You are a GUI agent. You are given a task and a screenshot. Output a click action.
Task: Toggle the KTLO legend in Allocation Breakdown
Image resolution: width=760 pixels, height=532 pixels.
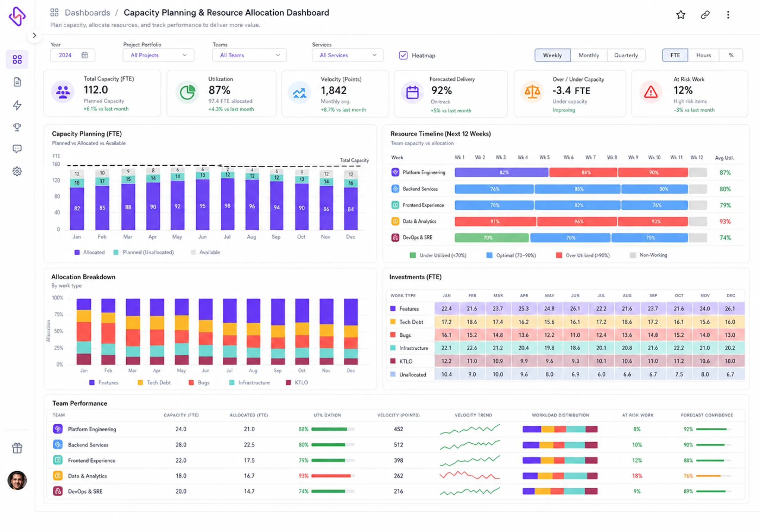click(x=297, y=382)
